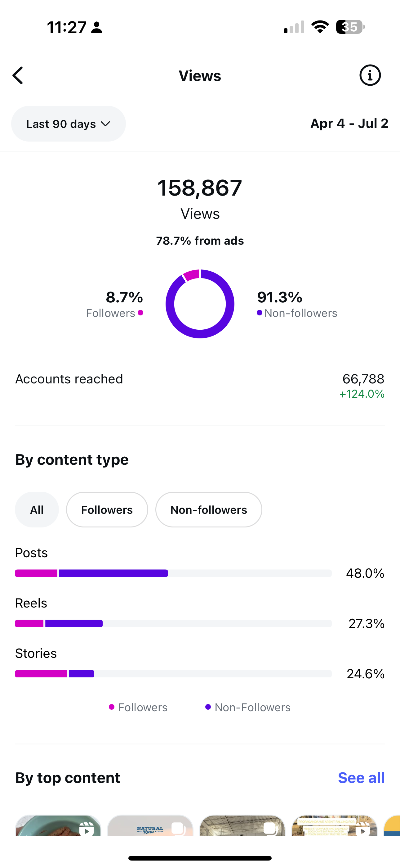Tap the battery indicator icon
Screen dimensions: 400x868
(350, 27)
